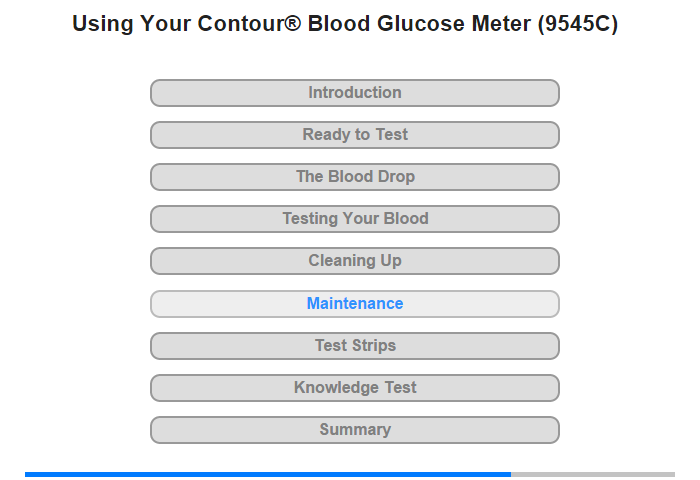Go to the Ready to Test section
This screenshot has height=480, width=700.
pyautogui.click(x=354, y=135)
